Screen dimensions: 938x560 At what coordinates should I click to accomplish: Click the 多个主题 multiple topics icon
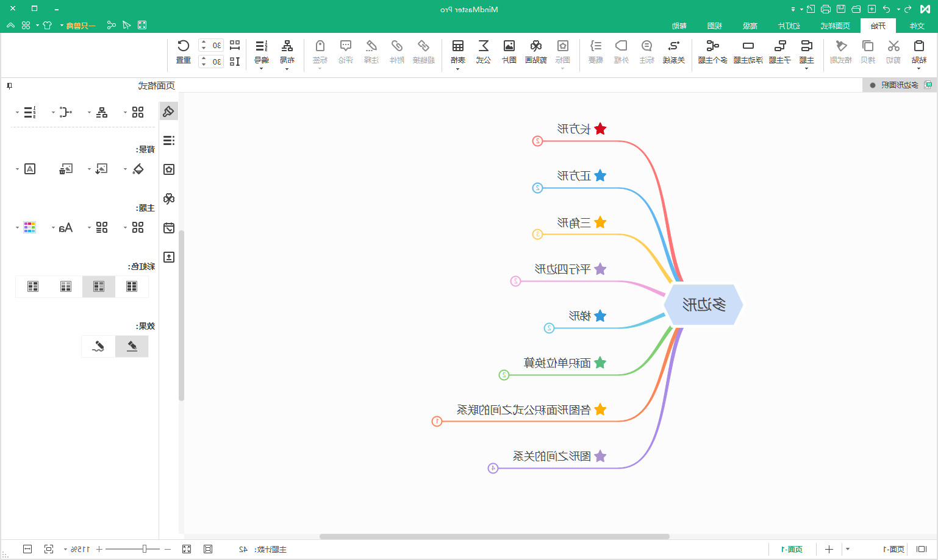click(x=712, y=46)
